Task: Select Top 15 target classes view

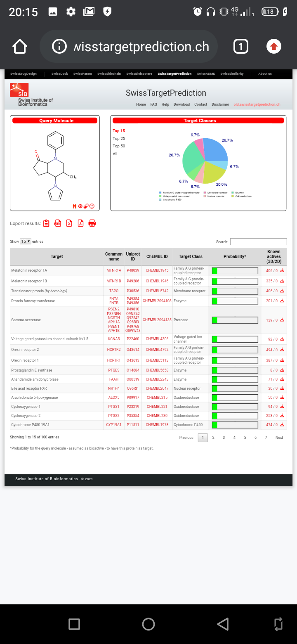Action: [119, 131]
